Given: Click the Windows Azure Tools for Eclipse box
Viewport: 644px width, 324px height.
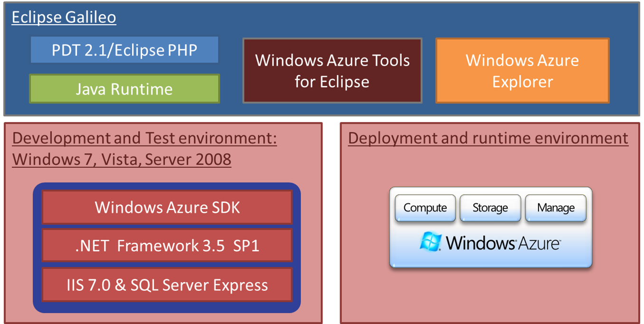Looking at the screenshot, I should tap(332, 71).
